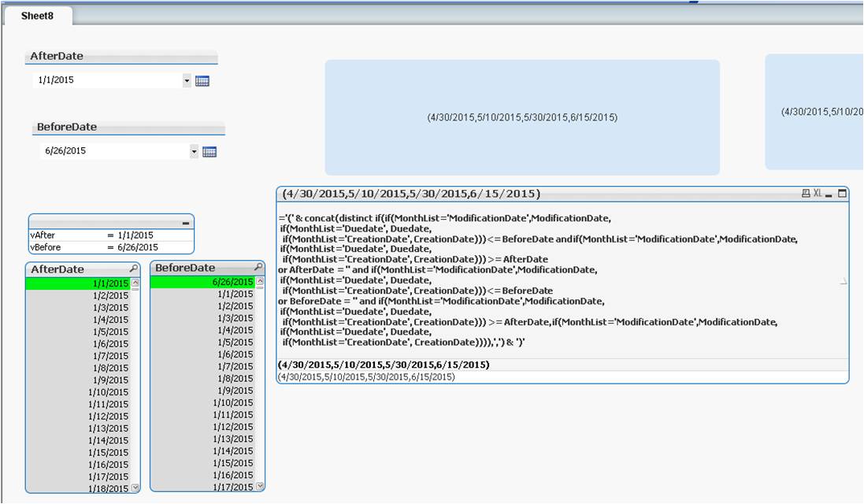Image resolution: width=864 pixels, height=504 pixels.
Task: Switch to the Sheet8 tab
Action: pyautogui.click(x=38, y=16)
